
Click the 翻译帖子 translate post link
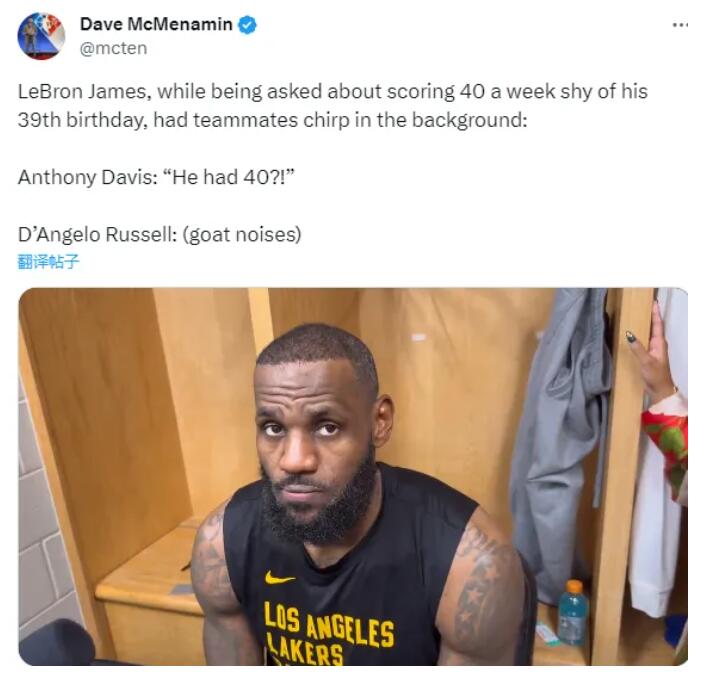point(48,261)
